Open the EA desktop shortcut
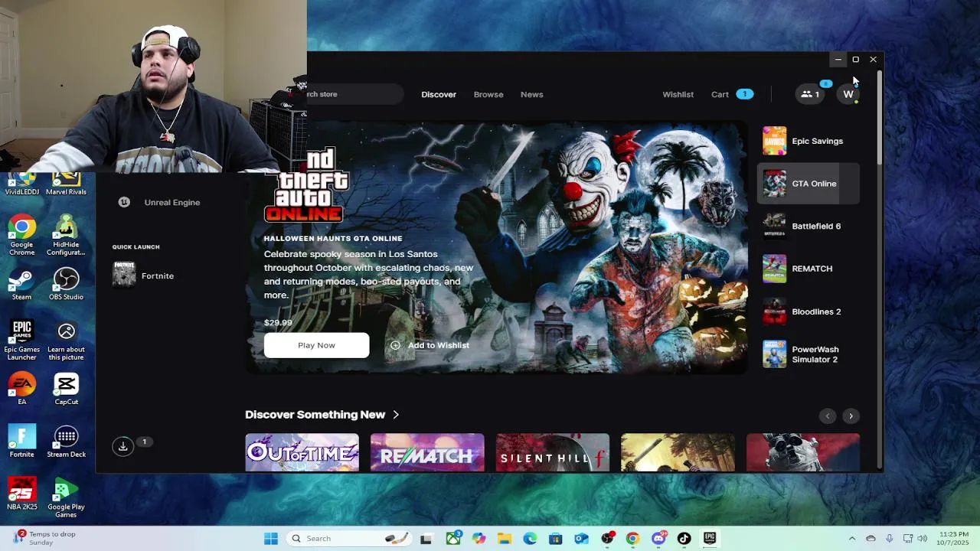The width and height of the screenshot is (980, 551). click(22, 389)
